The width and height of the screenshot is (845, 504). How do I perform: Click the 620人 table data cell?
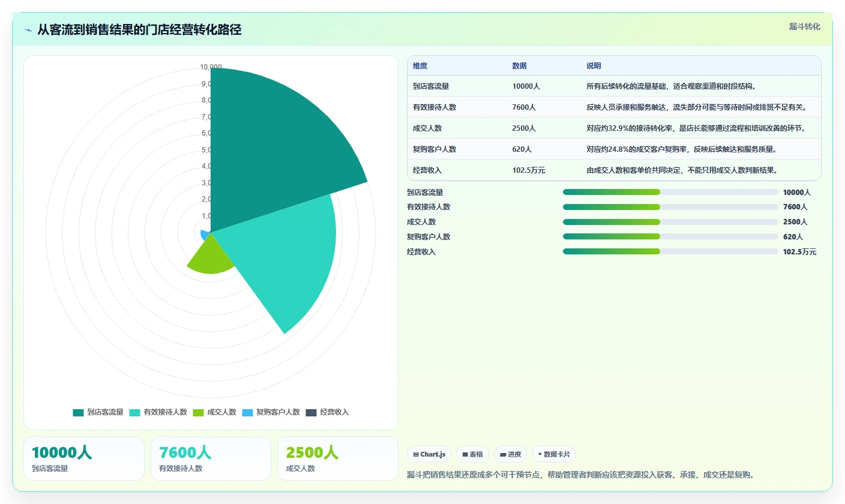[x=522, y=149]
